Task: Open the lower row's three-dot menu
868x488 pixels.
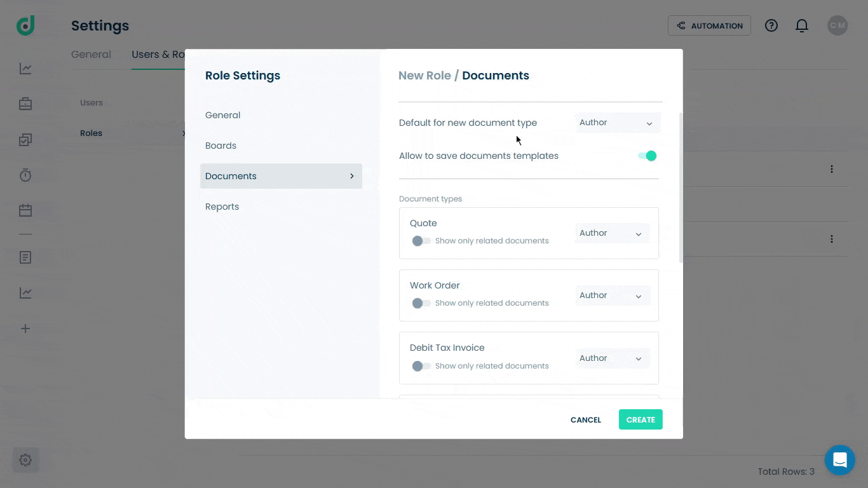Action: point(831,239)
